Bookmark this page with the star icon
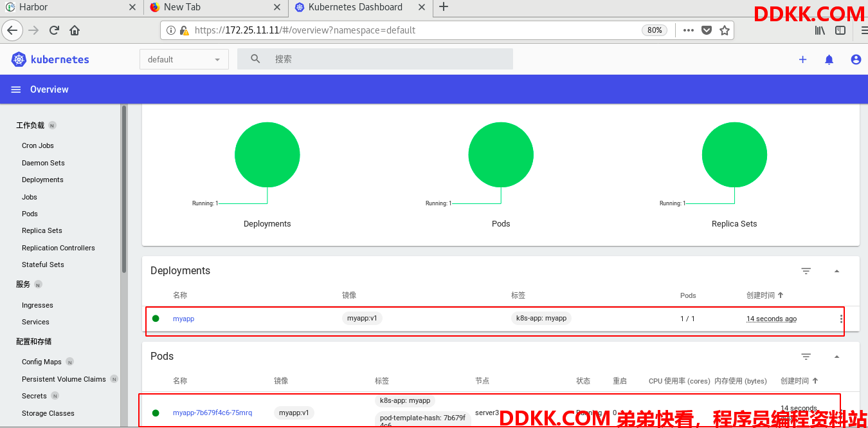 click(725, 30)
